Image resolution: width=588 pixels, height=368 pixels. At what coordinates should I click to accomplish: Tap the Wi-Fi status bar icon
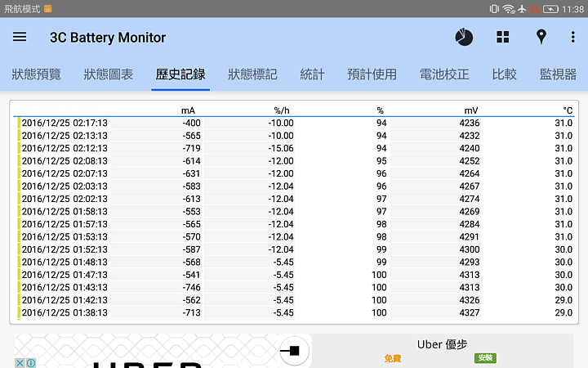coord(509,9)
